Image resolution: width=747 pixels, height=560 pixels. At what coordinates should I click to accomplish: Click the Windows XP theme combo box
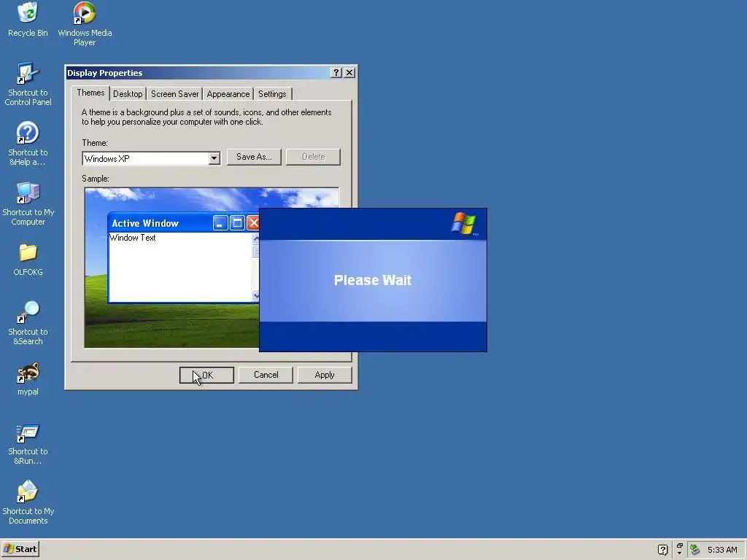click(151, 158)
